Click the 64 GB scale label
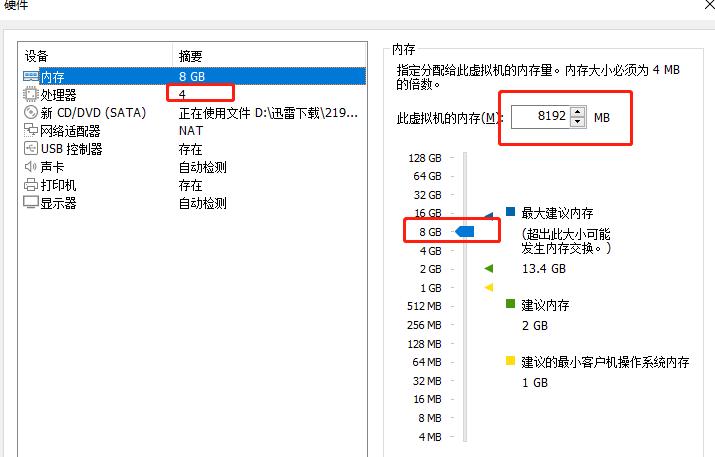Screen dimensions: 715x457 pos(427,176)
